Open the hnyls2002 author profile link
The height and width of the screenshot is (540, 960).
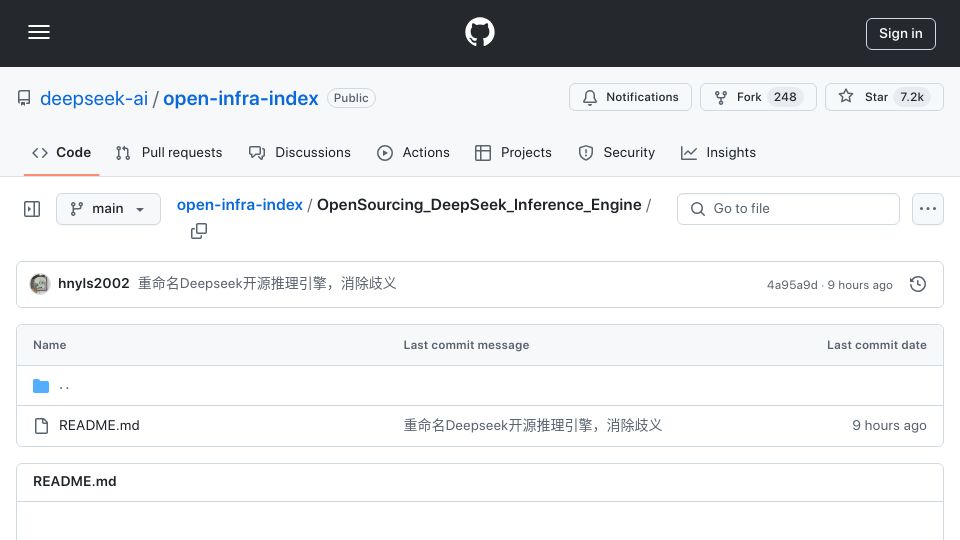[x=94, y=283]
